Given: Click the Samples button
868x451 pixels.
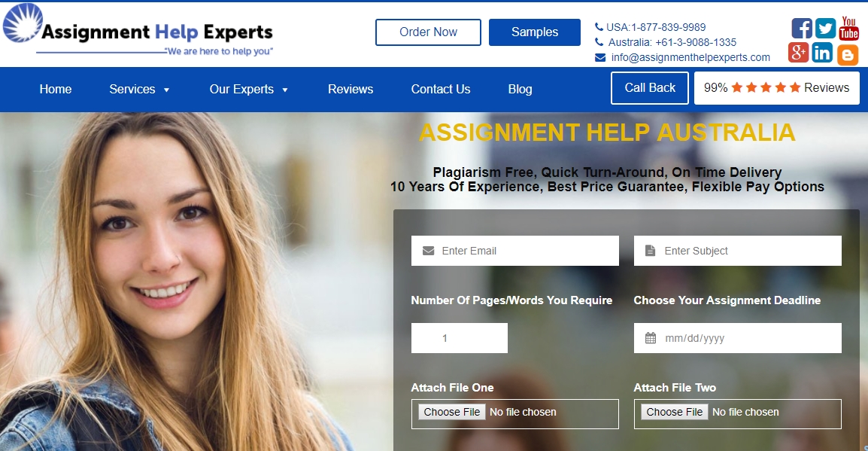Looking at the screenshot, I should [x=535, y=32].
